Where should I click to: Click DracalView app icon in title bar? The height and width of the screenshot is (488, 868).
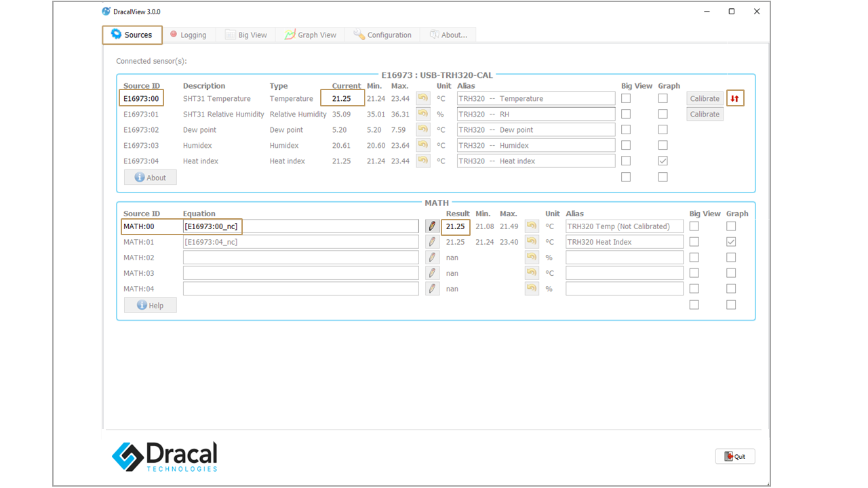tap(106, 12)
